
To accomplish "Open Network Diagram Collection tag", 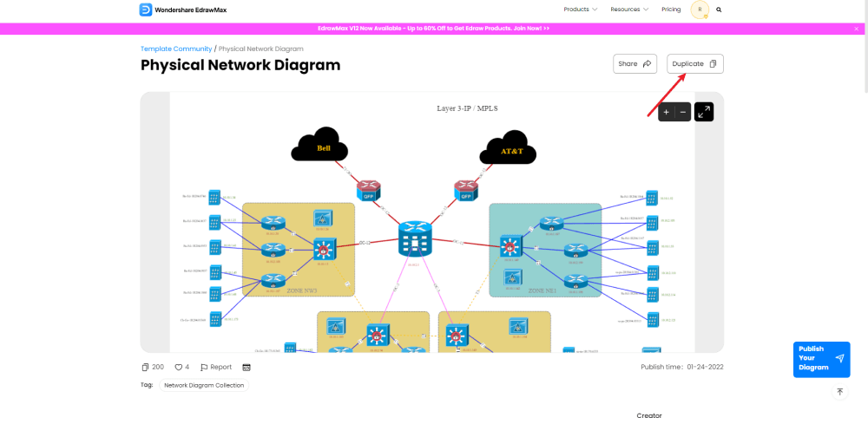I will point(204,385).
